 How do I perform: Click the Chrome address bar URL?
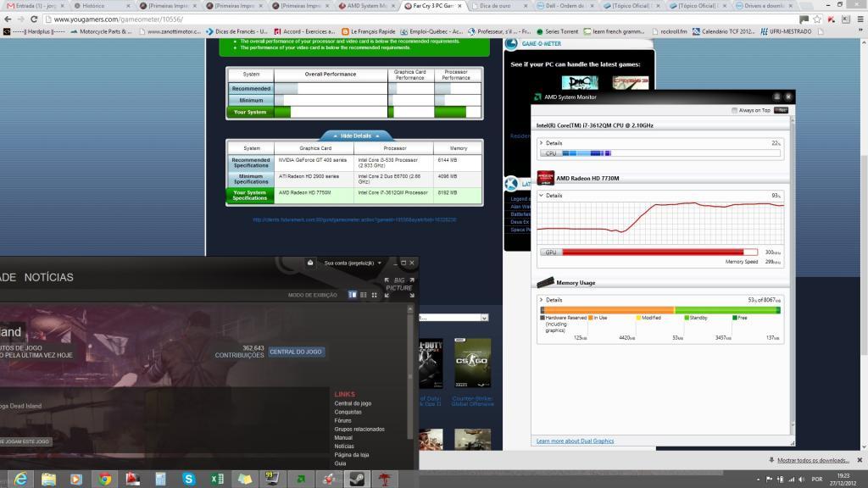tap(118, 19)
